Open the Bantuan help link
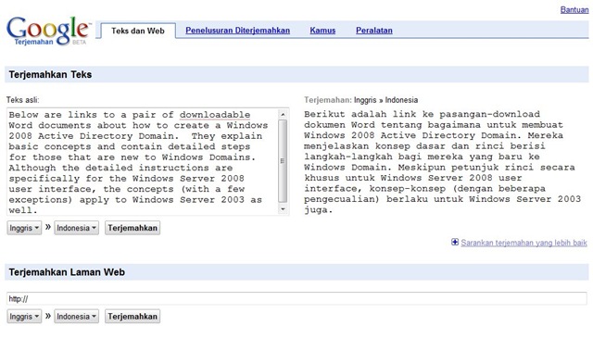 [x=574, y=9]
